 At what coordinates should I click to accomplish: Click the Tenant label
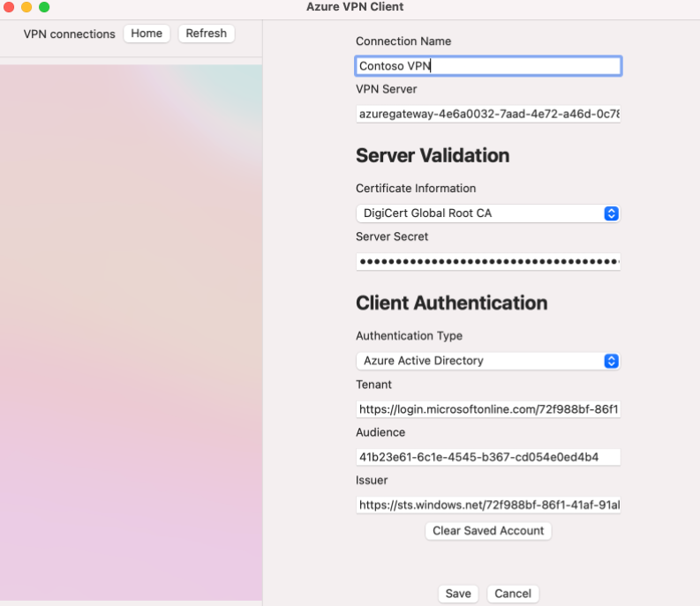373,385
